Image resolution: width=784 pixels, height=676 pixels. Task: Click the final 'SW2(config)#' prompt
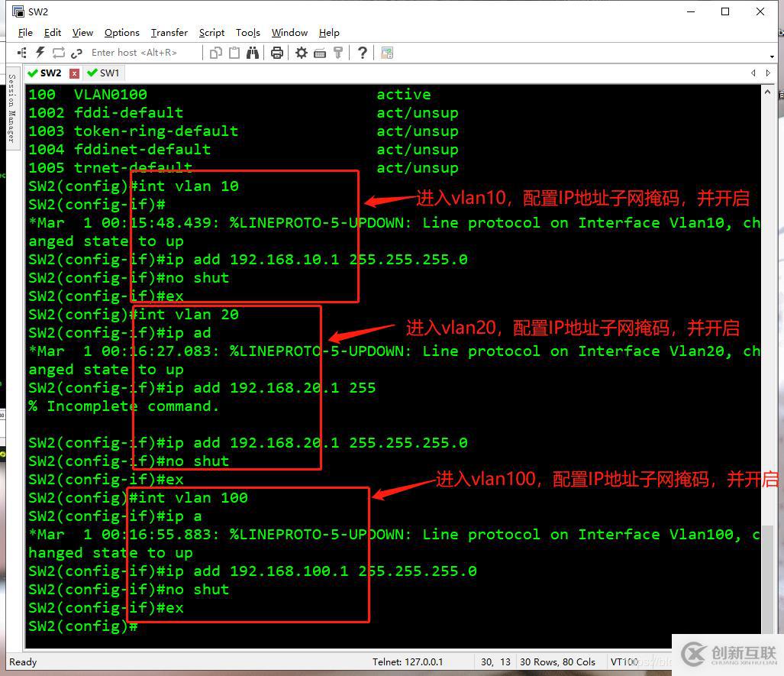click(82, 626)
